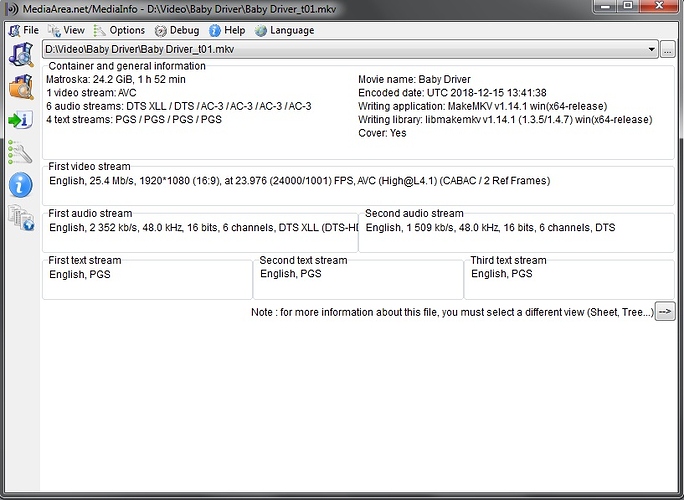Select the '4 text streams' line
This screenshot has width=684, height=500.
(x=134, y=120)
